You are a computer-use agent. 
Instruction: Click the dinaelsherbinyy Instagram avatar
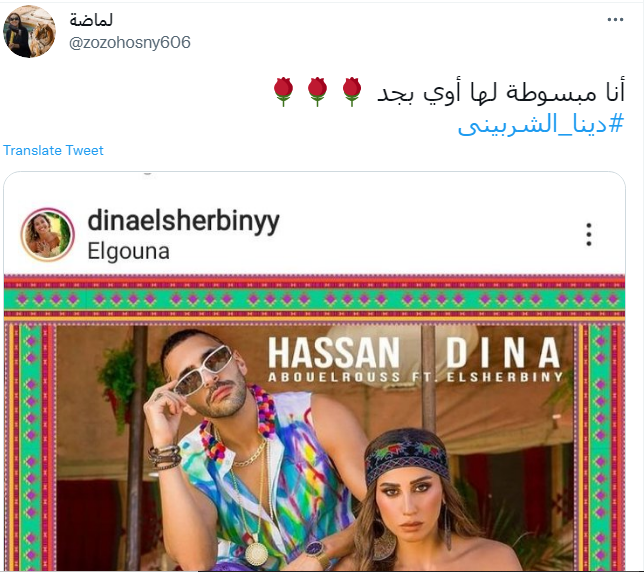[48, 234]
